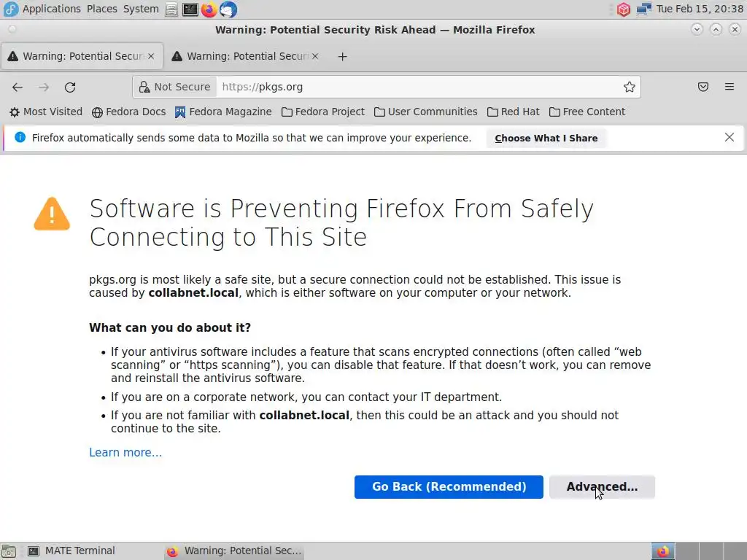Viewport: 747px width, 560px height.
Task: Expand the Fedora Project bookmarks folder
Action: point(323,112)
